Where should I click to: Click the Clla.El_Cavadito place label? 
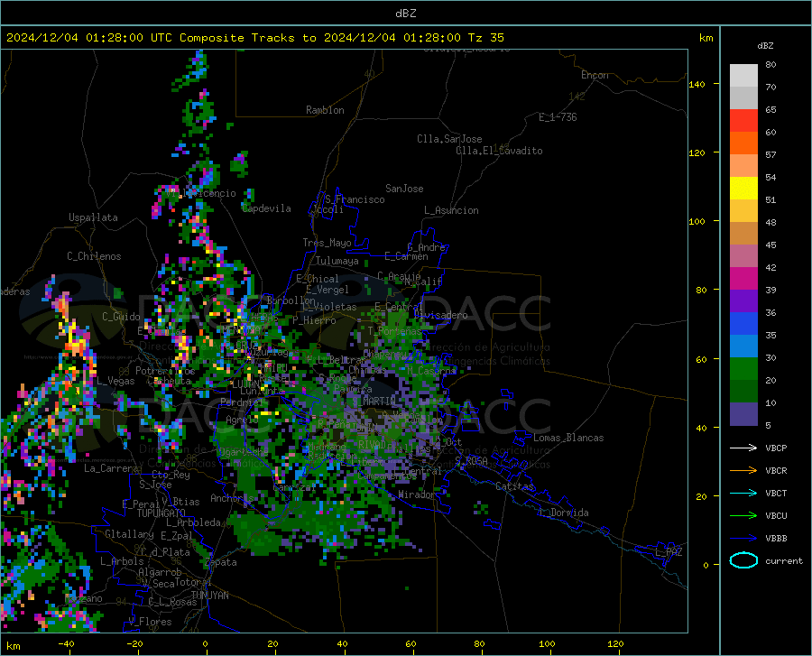tap(499, 151)
